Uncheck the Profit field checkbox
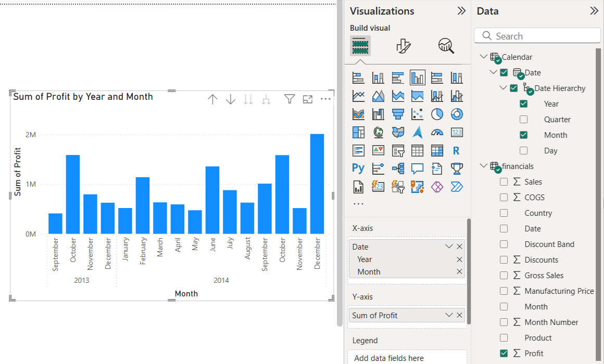 pos(504,353)
